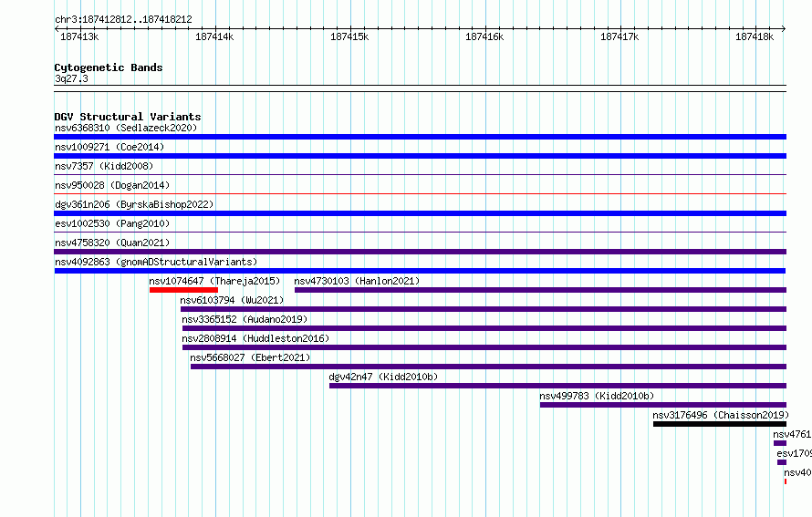
Task: Click the black nsv3176496 Chaisson2019 bar
Action: pyautogui.click(x=719, y=424)
